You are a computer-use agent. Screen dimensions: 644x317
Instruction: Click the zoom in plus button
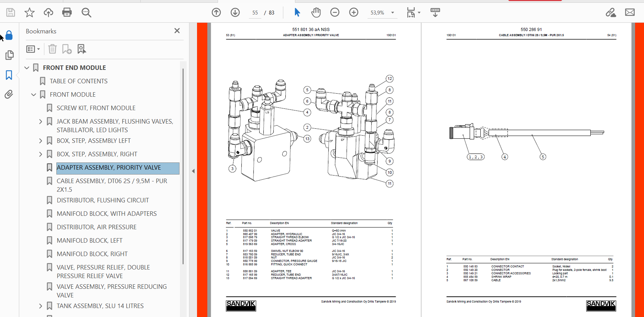pos(353,13)
